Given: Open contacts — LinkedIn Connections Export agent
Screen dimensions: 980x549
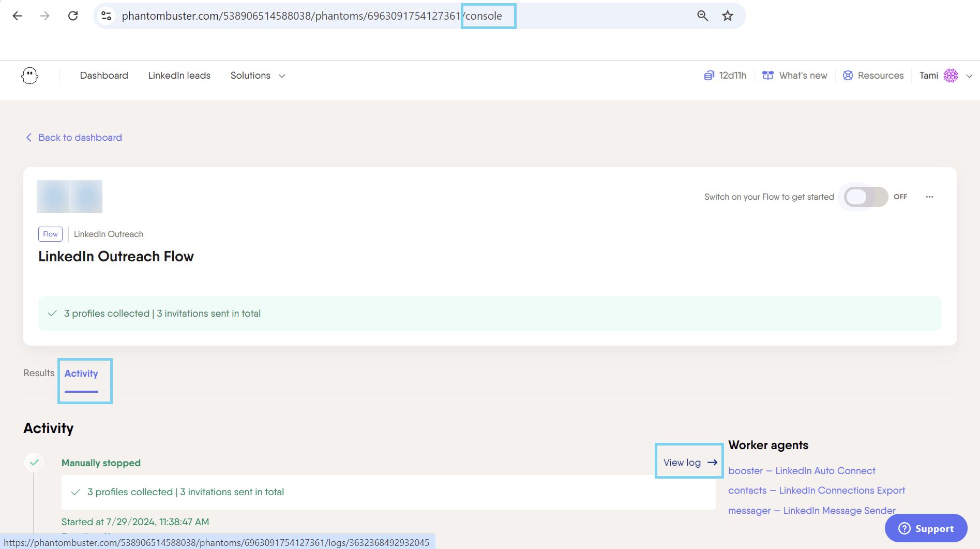Looking at the screenshot, I should (817, 490).
